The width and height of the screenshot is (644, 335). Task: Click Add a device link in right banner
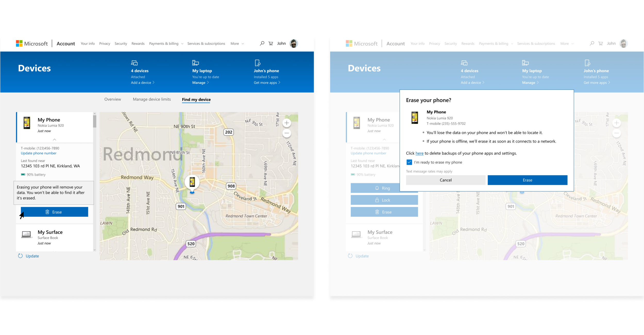473,83
